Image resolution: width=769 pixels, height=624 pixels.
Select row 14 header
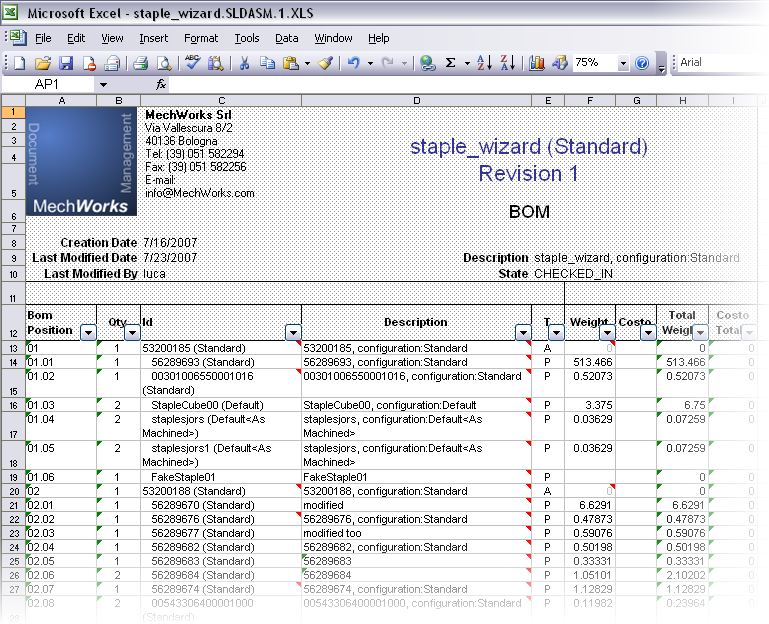(13, 363)
